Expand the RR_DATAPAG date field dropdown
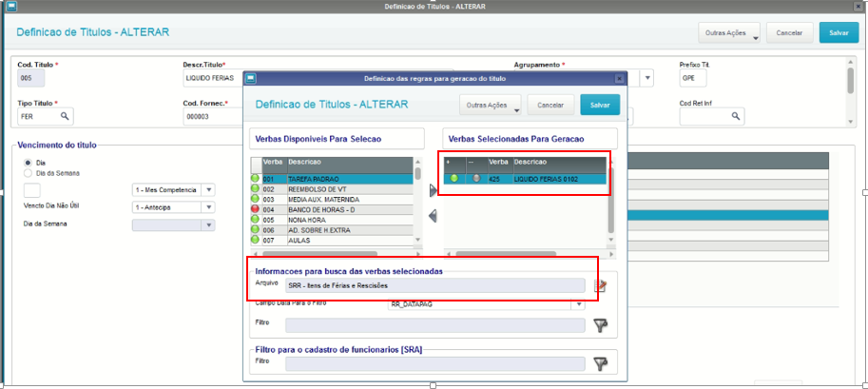868x389 pixels. coord(579,304)
